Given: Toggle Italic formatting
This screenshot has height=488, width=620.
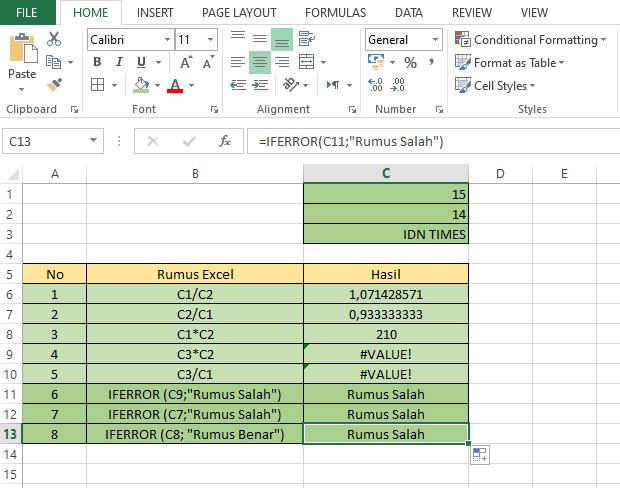Looking at the screenshot, I should (x=119, y=62).
